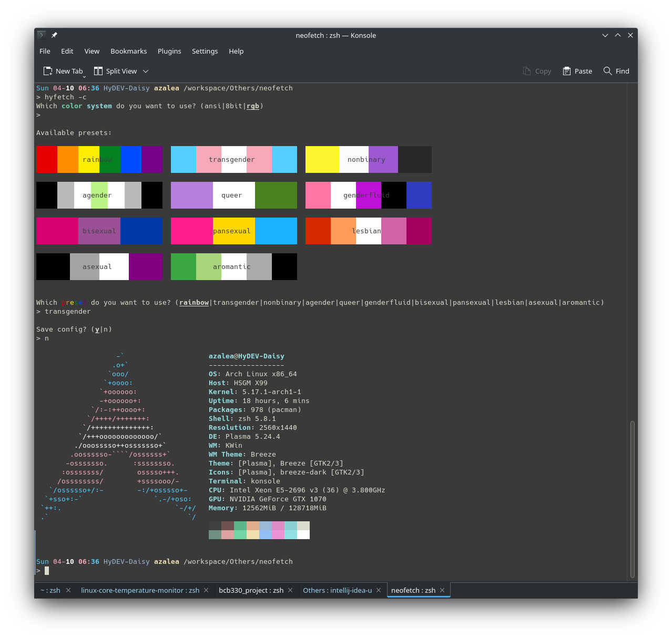The width and height of the screenshot is (672, 639).
Task: Click the genderfluid preset swatch
Action: 369,195
